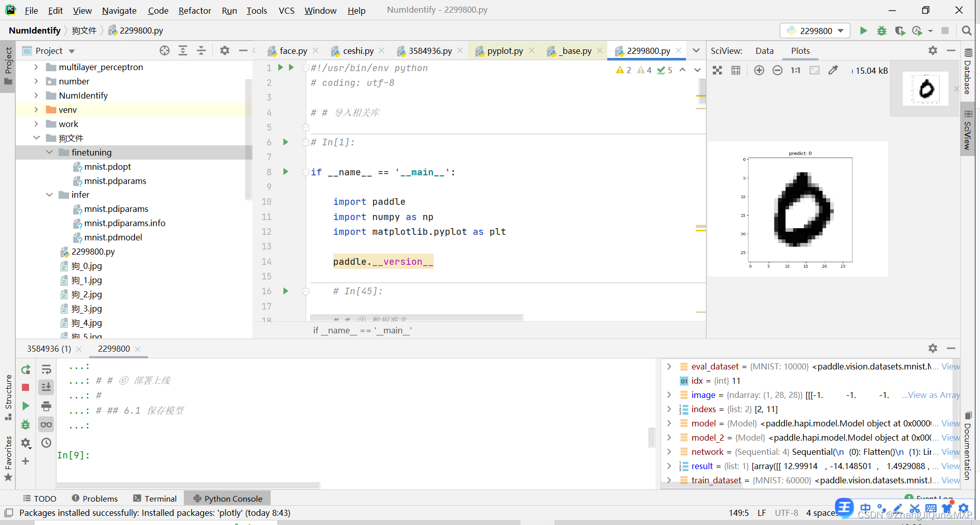The image size is (980, 525).
Task: Open browse console history
Action: pyautogui.click(x=46, y=443)
